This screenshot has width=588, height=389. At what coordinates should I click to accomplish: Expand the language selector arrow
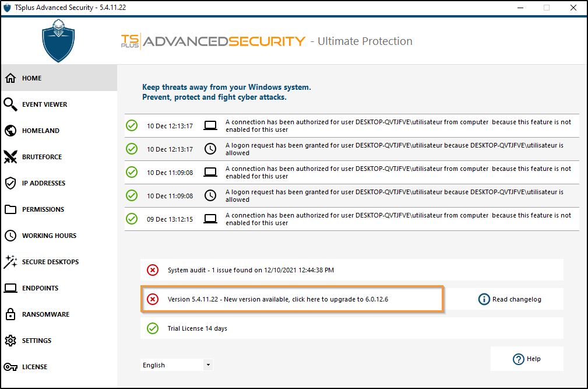[x=207, y=365]
